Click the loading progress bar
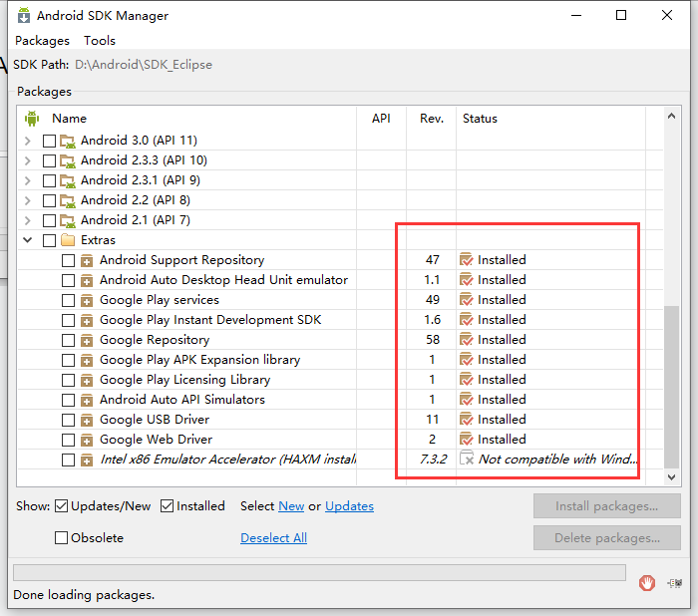The height and width of the screenshot is (616, 698). (x=319, y=572)
